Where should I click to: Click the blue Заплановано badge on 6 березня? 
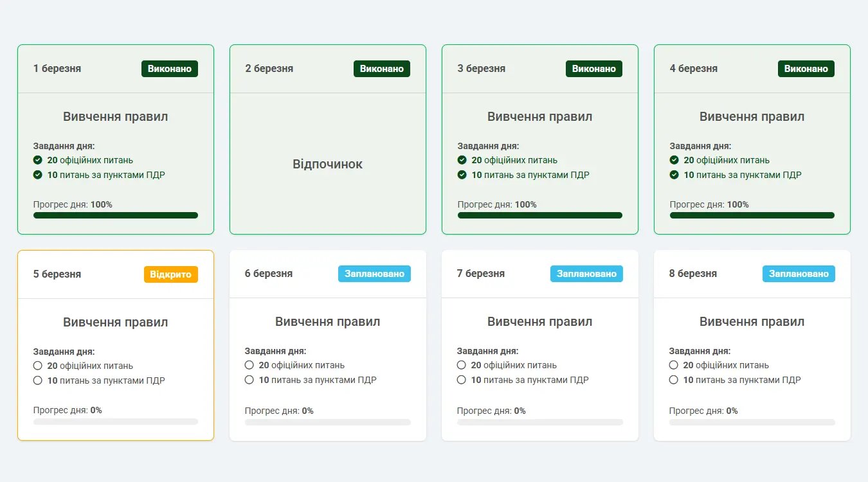(x=374, y=274)
